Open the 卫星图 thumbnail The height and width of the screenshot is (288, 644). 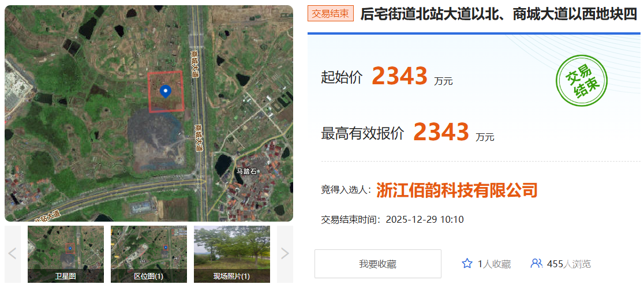(x=66, y=254)
